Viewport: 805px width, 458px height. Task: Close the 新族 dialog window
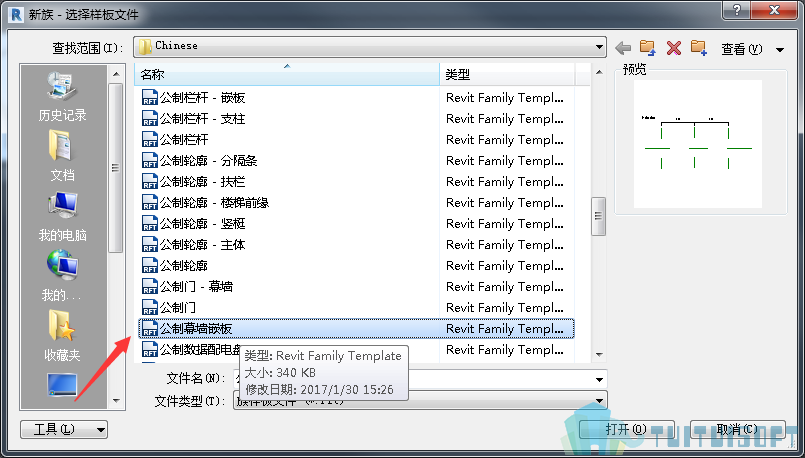776,10
